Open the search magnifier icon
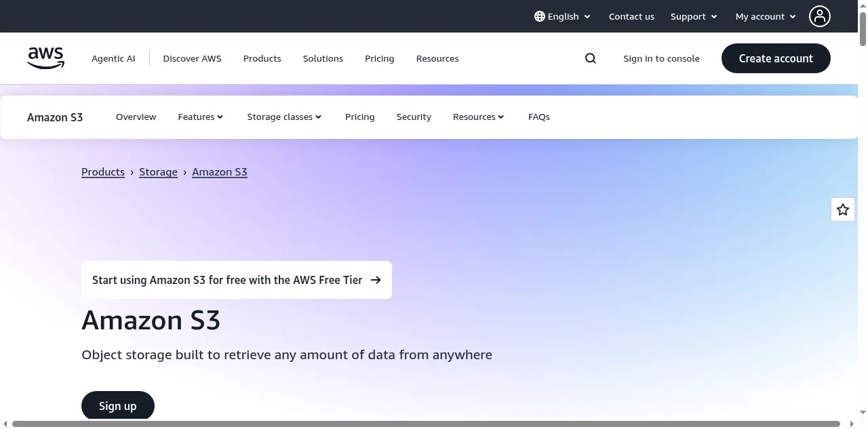 click(x=591, y=58)
